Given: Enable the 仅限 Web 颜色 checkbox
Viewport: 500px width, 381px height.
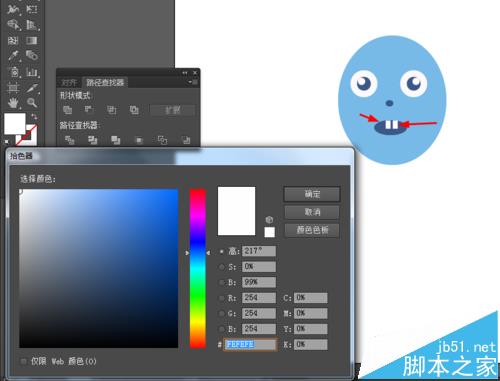Looking at the screenshot, I should click(x=24, y=361).
